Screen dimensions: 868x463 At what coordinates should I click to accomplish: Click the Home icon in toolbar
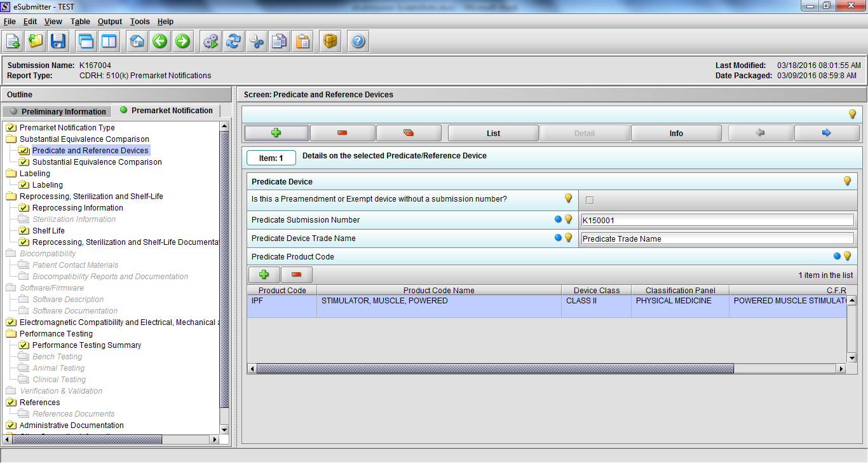point(137,41)
